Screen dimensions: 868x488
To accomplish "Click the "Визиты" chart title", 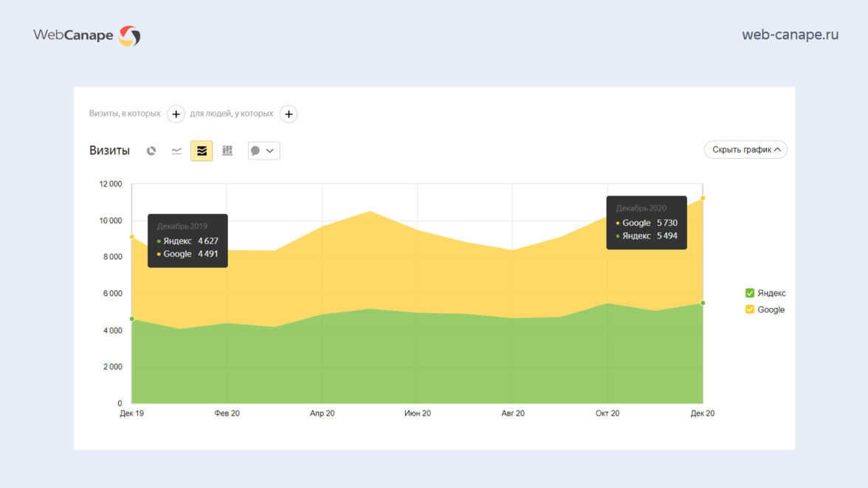I will tap(109, 151).
